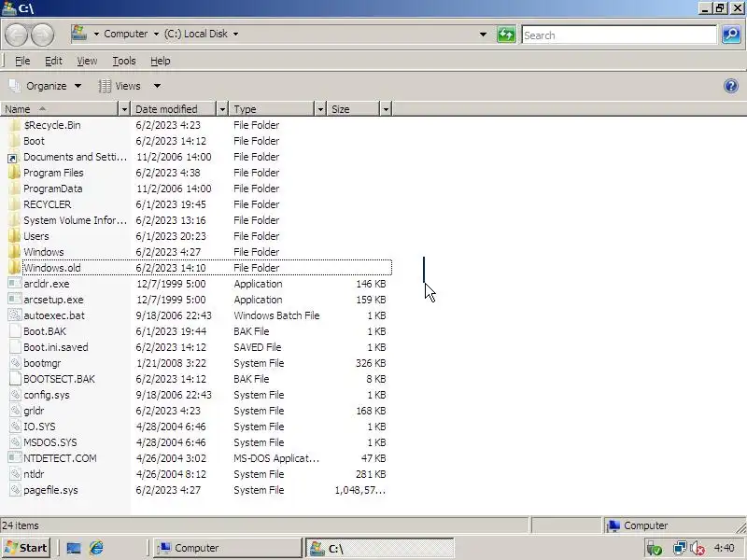The image size is (747, 560).
Task: Click in the Search input field
Action: [619, 35]
